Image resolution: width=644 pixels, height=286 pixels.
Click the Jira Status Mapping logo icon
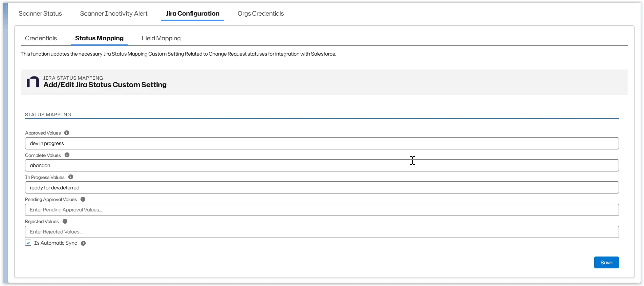(x=33, y=82)
